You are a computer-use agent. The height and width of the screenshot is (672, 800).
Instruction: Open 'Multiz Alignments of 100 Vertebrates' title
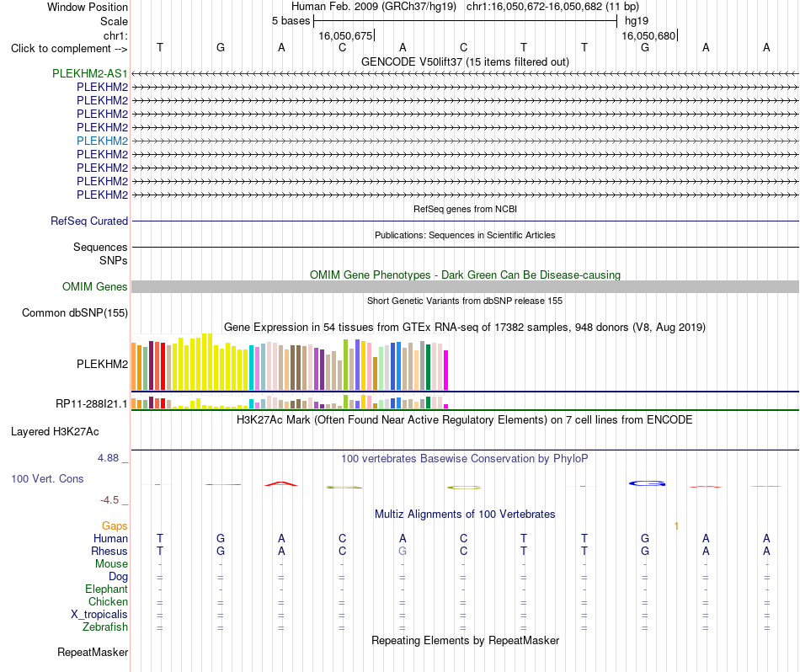click(465, 514)
